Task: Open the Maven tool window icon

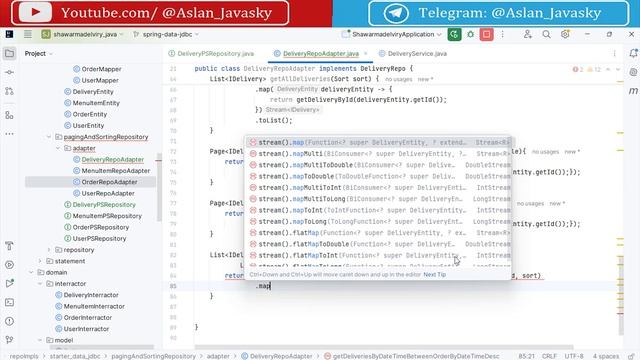Action: tap(633, 91)
